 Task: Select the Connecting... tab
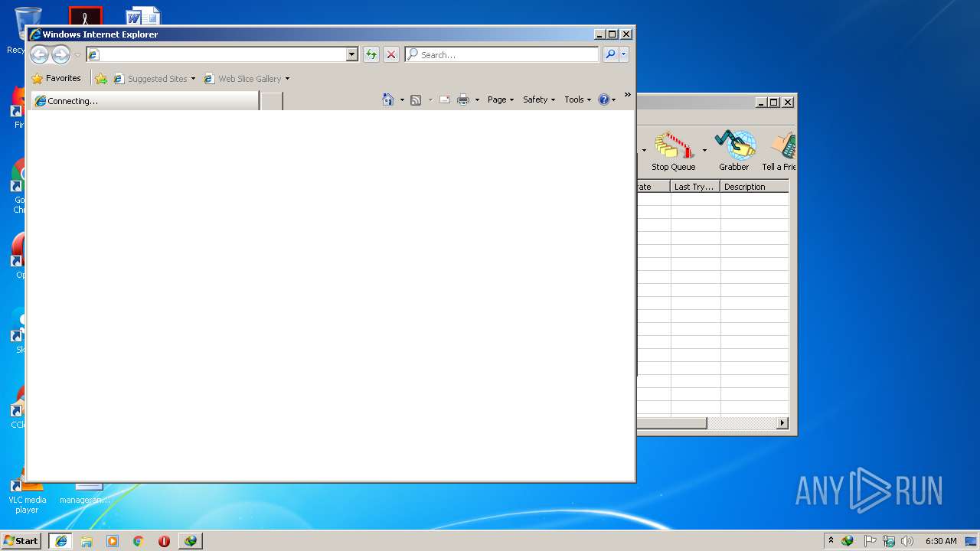click(144, 100)
